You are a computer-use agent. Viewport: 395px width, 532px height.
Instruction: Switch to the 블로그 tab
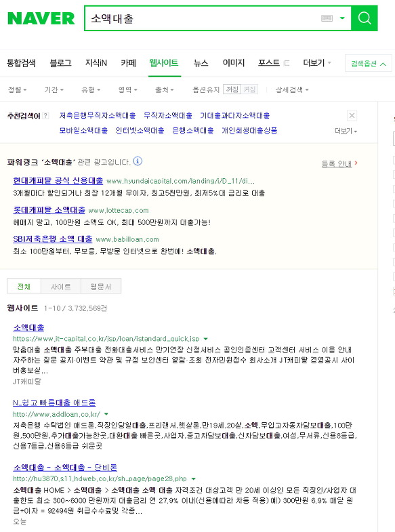60,63
